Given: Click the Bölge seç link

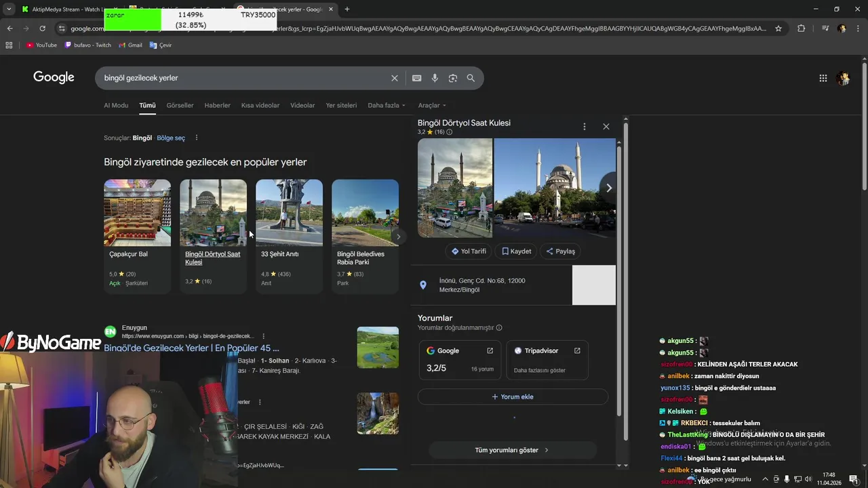Looking at the screenshot, I should coord(171,138).
